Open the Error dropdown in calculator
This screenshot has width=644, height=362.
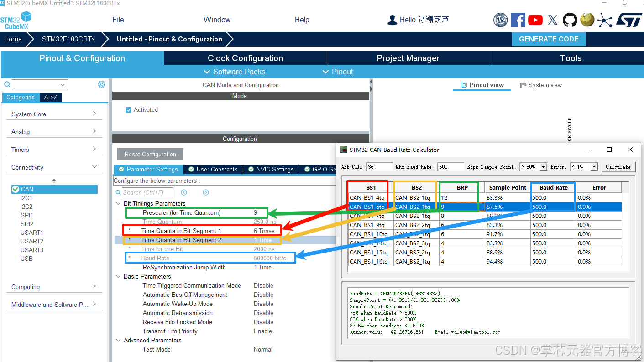click(x=594, y=167)
